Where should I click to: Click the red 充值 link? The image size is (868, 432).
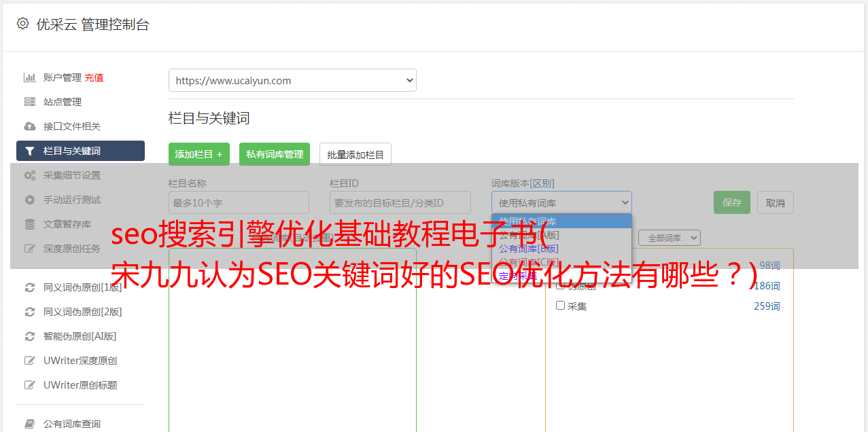click(x=94, y=77)
